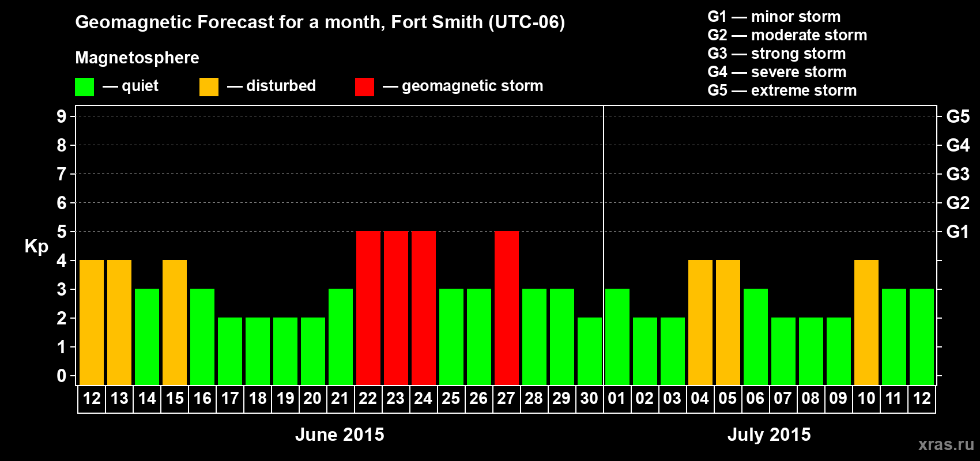
Task: Click the G2 label on right axis
Action: (958, 203)
